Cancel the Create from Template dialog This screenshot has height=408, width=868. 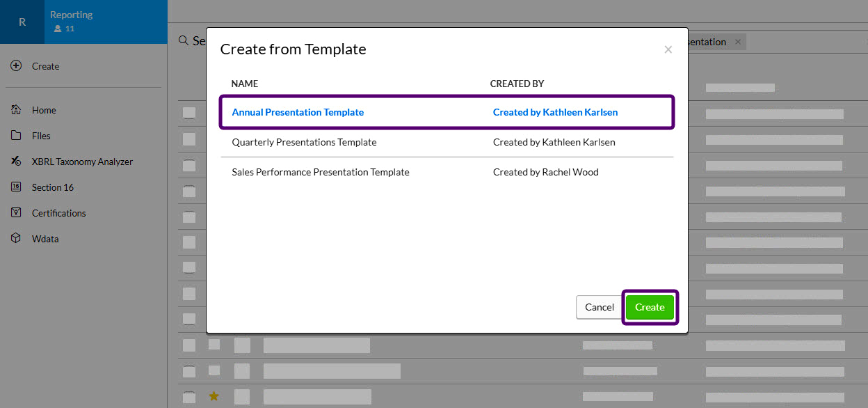click(599, 307)
